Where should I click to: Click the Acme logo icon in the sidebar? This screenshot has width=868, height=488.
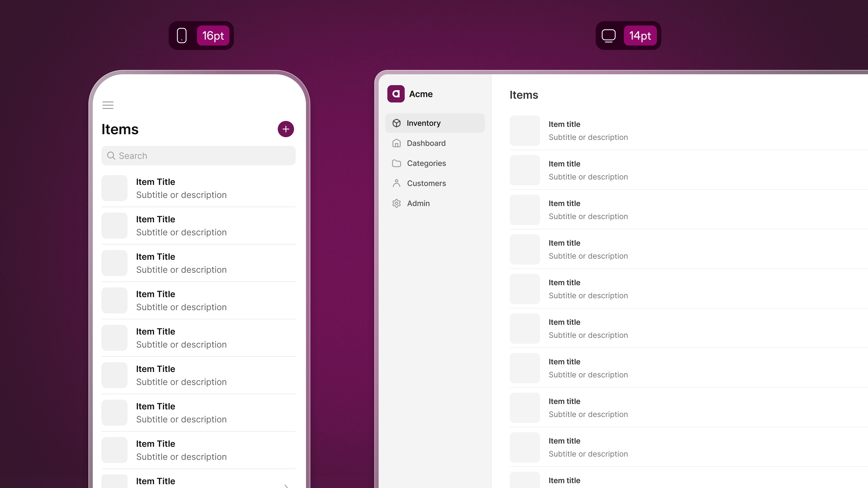click(x=396, y=94)
